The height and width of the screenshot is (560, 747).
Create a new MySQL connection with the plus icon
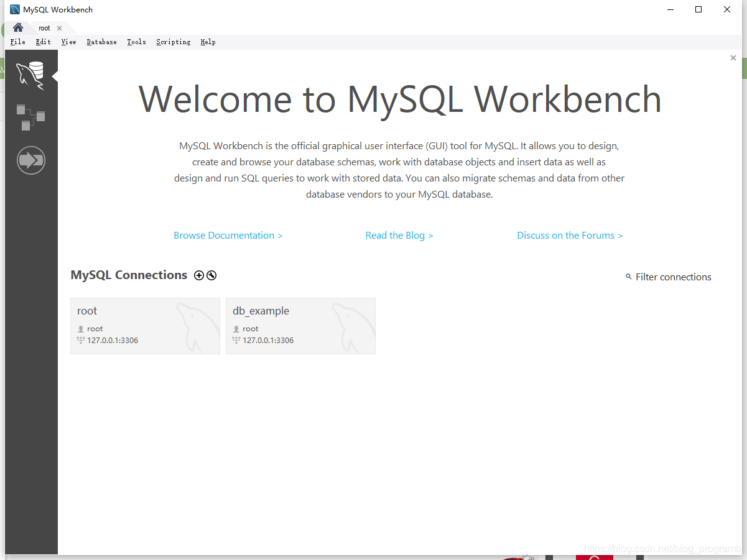tap(199, 275)
